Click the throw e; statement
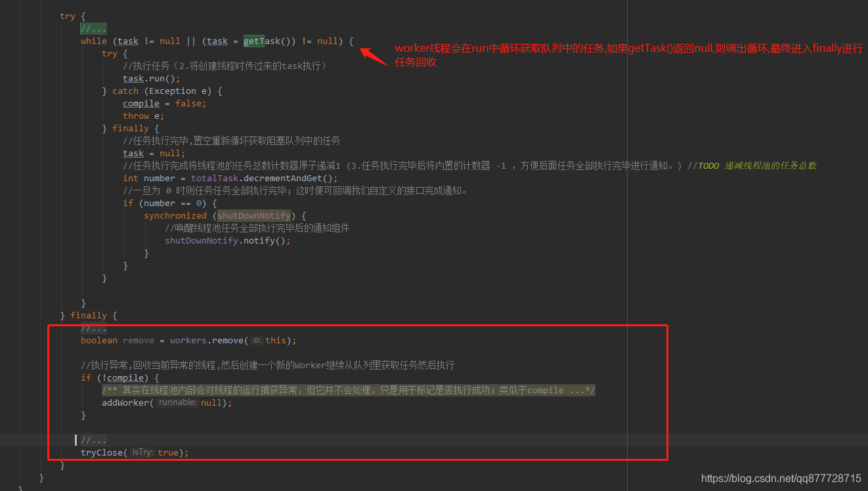Image resolution: width=868 pixels, height=491 pixels. tap(144, 116)
